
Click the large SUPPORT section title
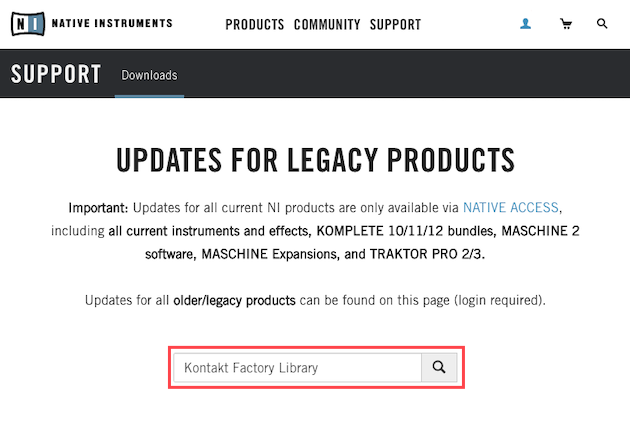(x=56, y=74)
